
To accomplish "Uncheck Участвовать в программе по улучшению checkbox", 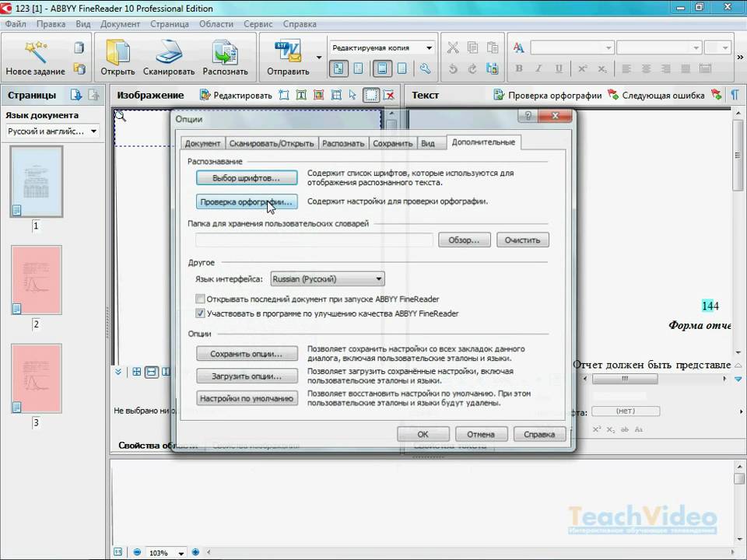I will pyautogui.click(x=200, y=313).
